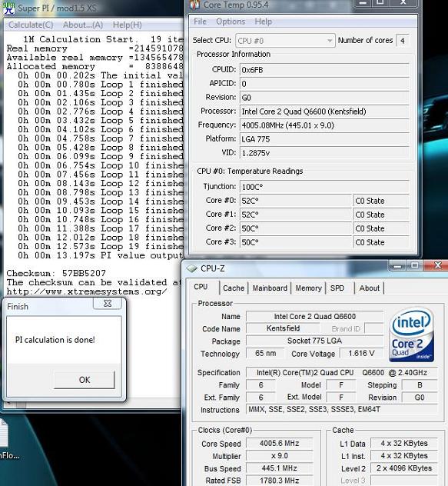Click the Core Voltage value 1.616 V
The image size is (448, 486).
pyautogui.click(x=361, y=353)
